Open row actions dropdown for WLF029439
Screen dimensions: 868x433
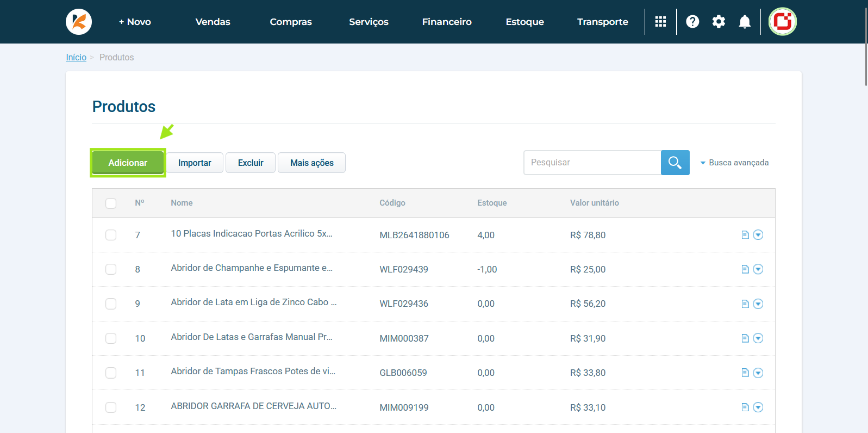click(x=758, y=269)
